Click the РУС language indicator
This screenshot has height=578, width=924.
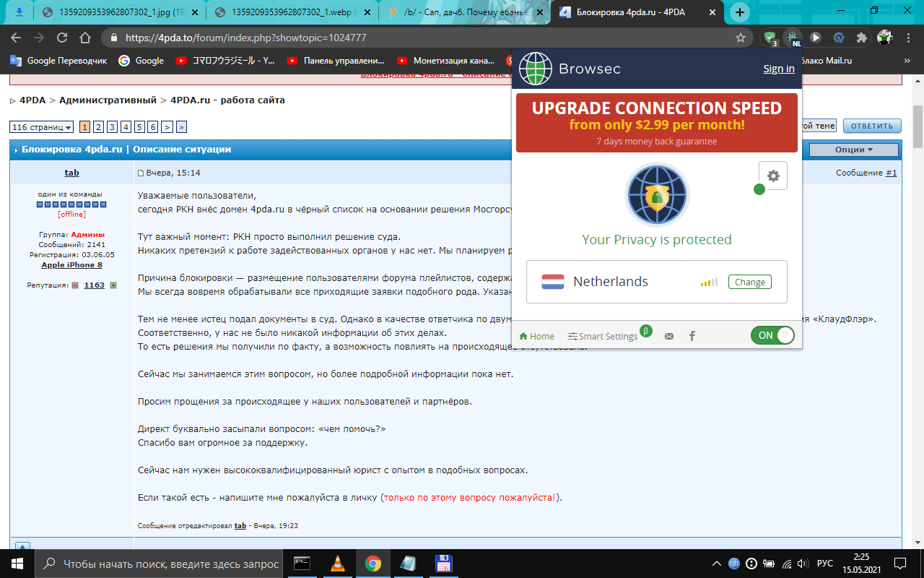pos(824,564)
